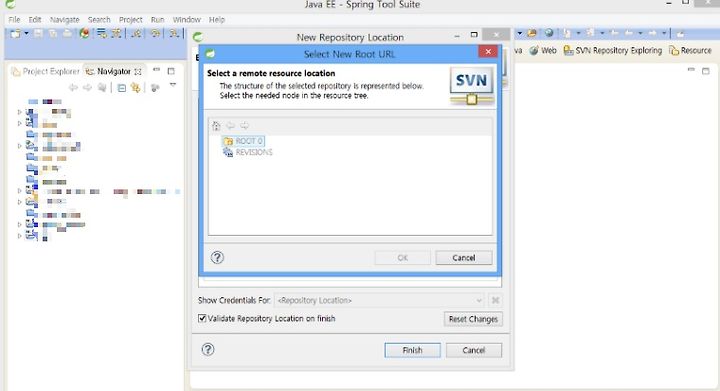Click the pin icon at toolbar's right end
This screenshot has width=720, height=391.
pos(681,33)
